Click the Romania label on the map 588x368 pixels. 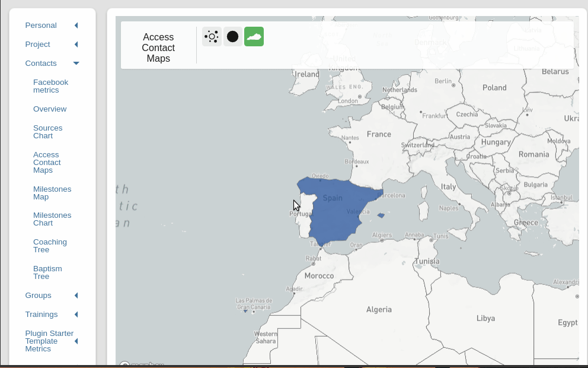[533, 154]
